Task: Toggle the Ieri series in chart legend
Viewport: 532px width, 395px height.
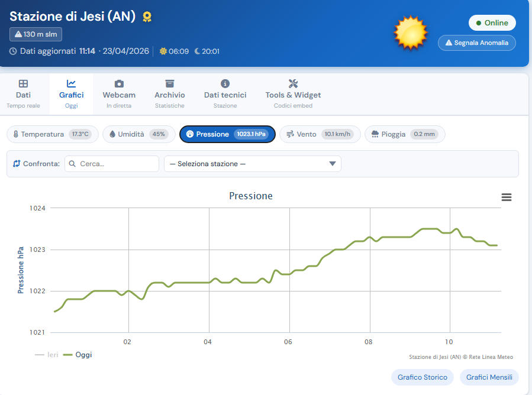Action: click(47, 355)
